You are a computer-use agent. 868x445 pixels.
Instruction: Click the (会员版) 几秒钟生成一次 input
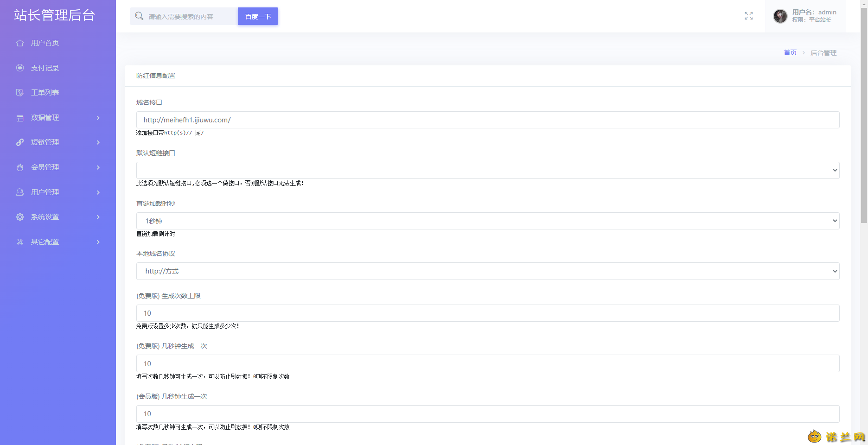488,413
